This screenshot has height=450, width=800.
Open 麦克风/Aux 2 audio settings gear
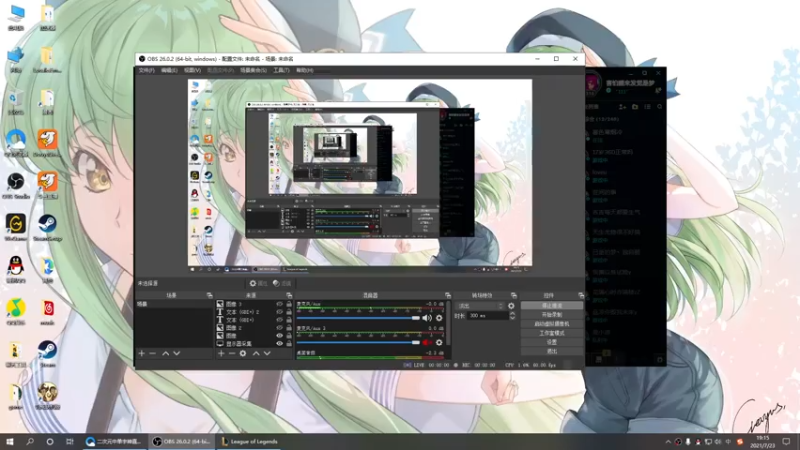point(439,342)
